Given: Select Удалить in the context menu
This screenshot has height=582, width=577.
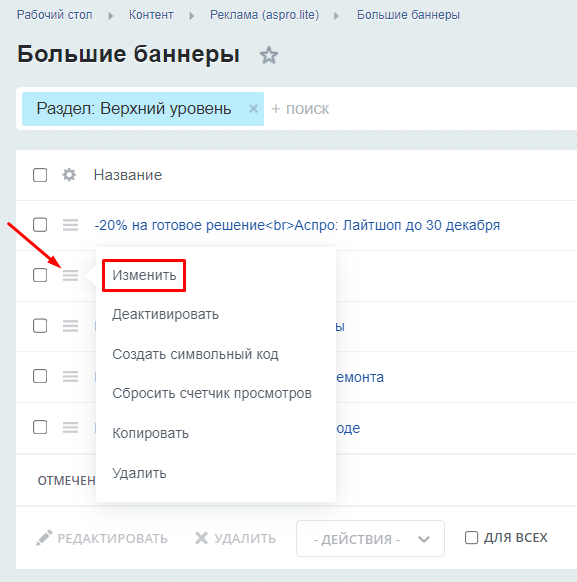Looking at the screenshot, I should tap(139, 473).
